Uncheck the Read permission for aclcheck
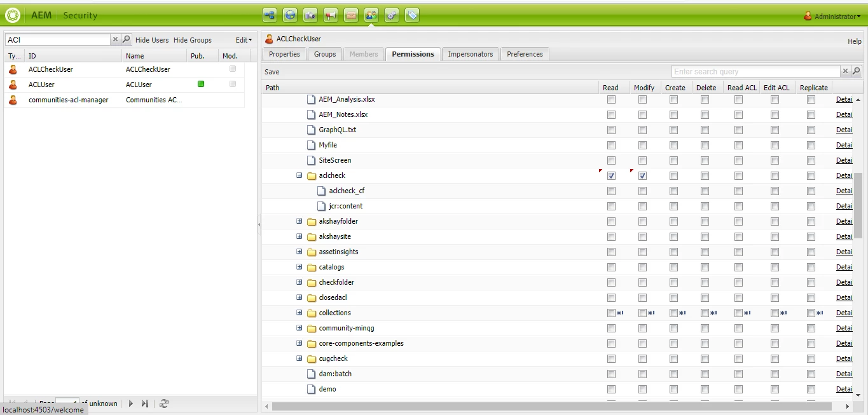Viewport: 868px width, 415px height. click(611, 175)
